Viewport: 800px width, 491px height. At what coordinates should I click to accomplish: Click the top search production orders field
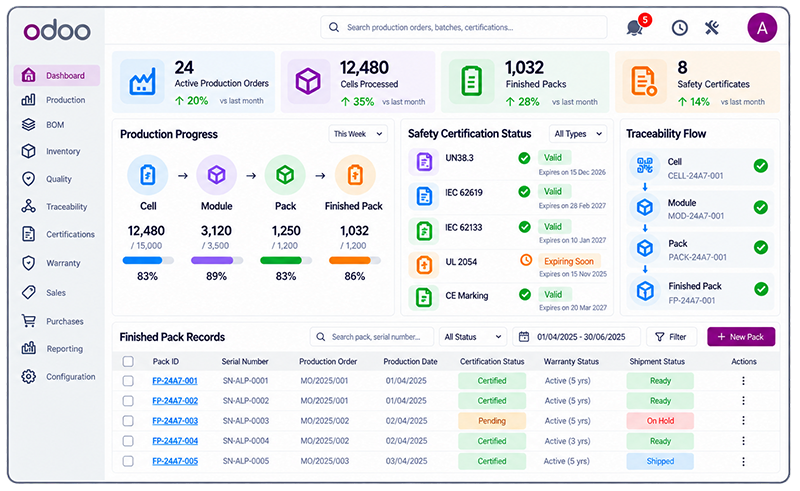tap(464, 27)
